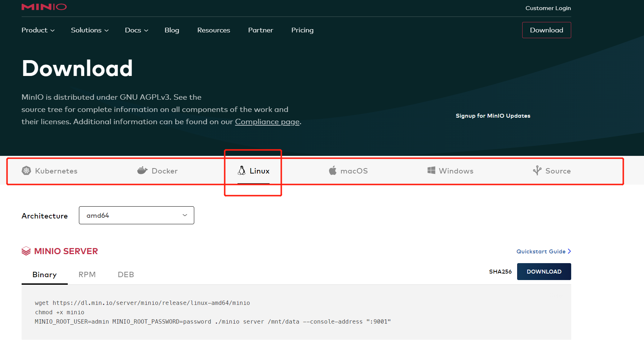
Task: Click the dark blue DOWNLOAD button
Action: (544, 272)
